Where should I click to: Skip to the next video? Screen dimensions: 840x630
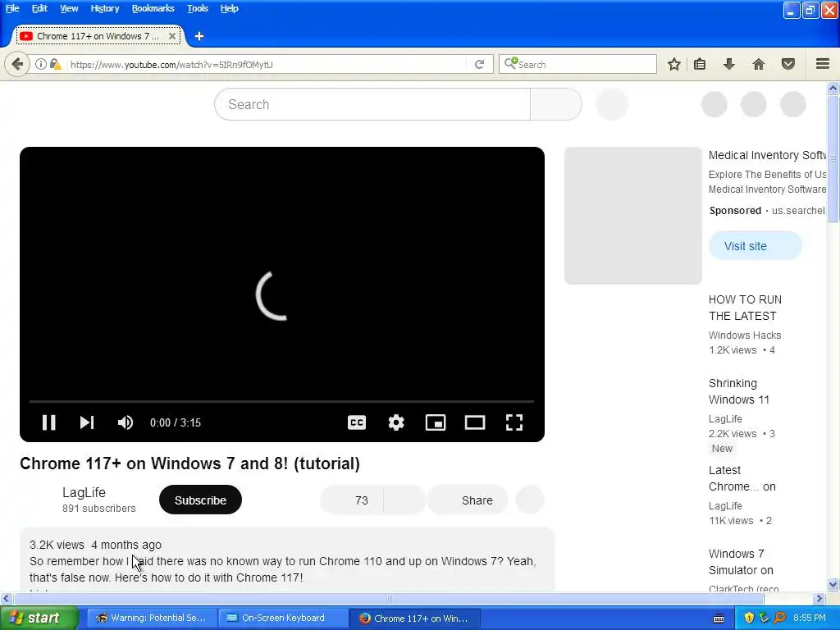pyautogui.click(x=87, y=422)
